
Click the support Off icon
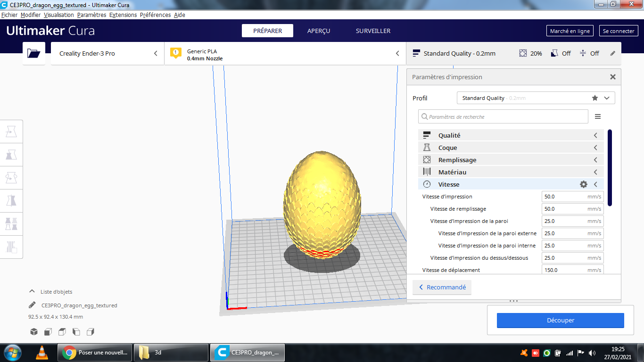click(x=554, y=53)
